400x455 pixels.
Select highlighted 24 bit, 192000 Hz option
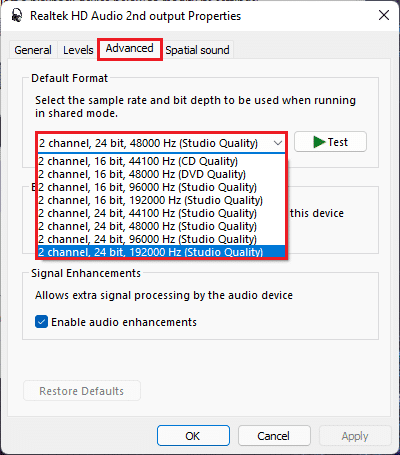161,252
